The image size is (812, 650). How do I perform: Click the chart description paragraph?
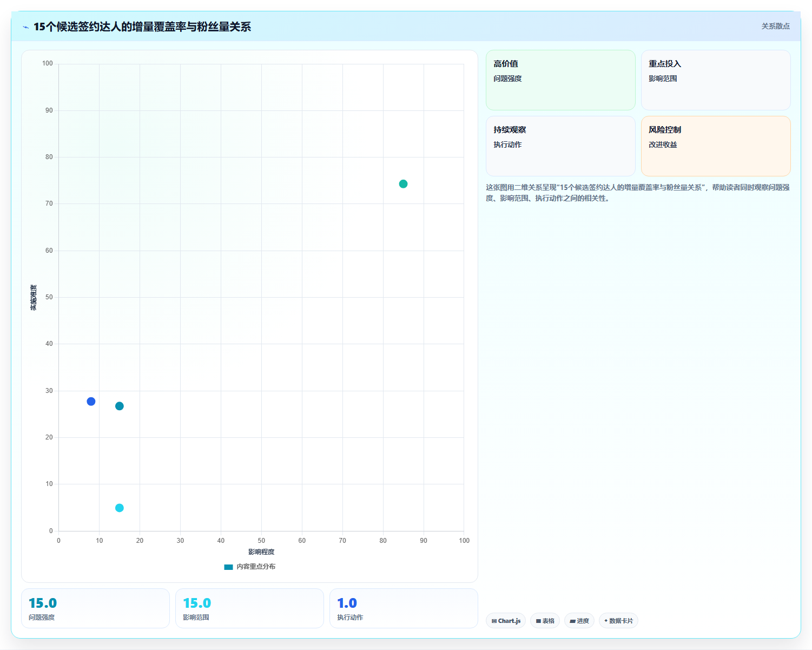[x=638, y=193]
